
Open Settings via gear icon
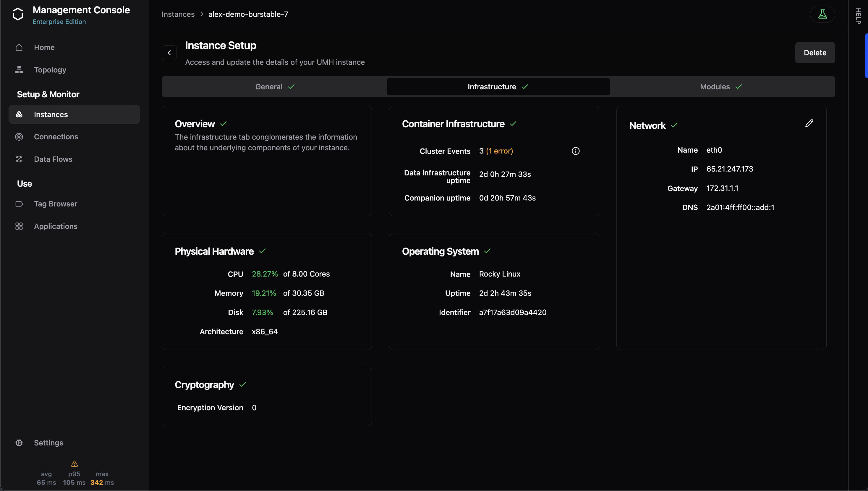click(19, 443)
